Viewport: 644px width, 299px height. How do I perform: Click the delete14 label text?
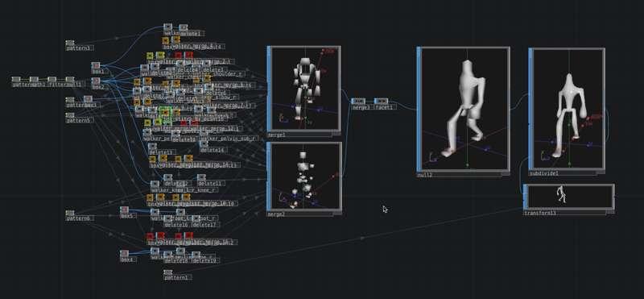click(x=213, y=150)
